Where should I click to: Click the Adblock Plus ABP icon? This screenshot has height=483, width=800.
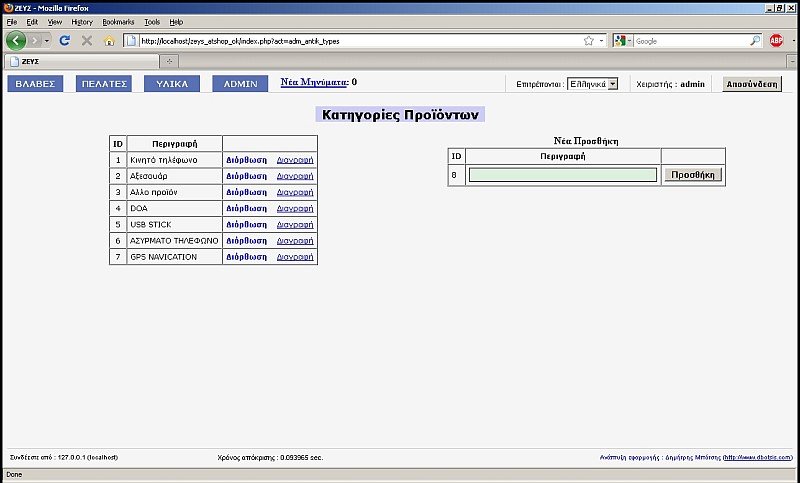[776, 41]
